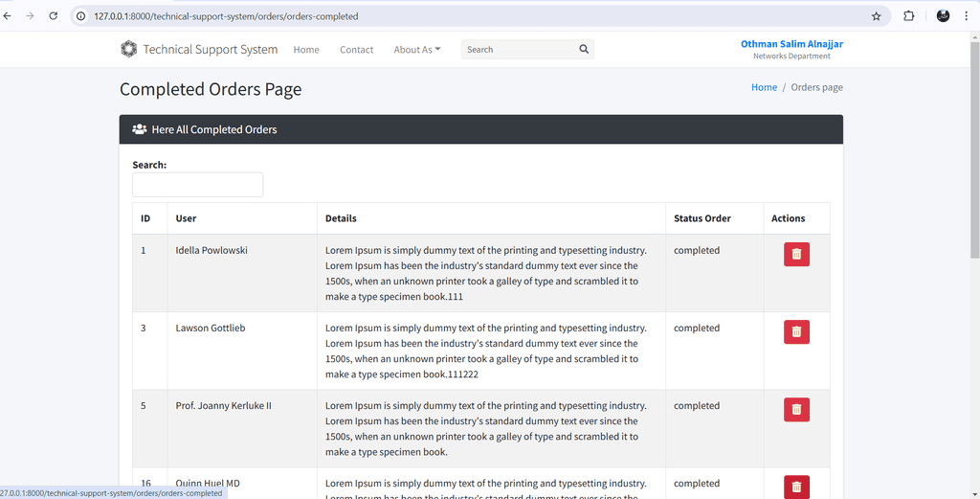The height and width of the screenshot is (499, 980).
Task: Click completed status in Idella Powlowski row
Action: coord(697,250)
